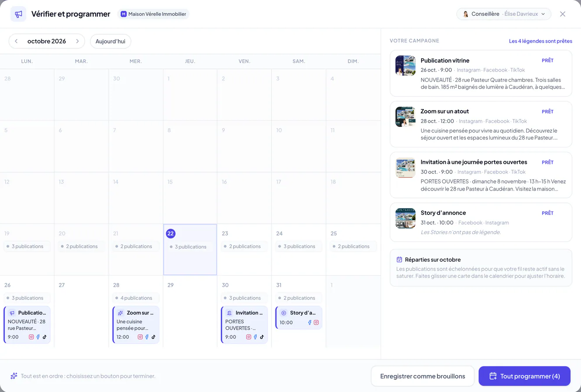Click Enregistrer comme brouillons

423,376
